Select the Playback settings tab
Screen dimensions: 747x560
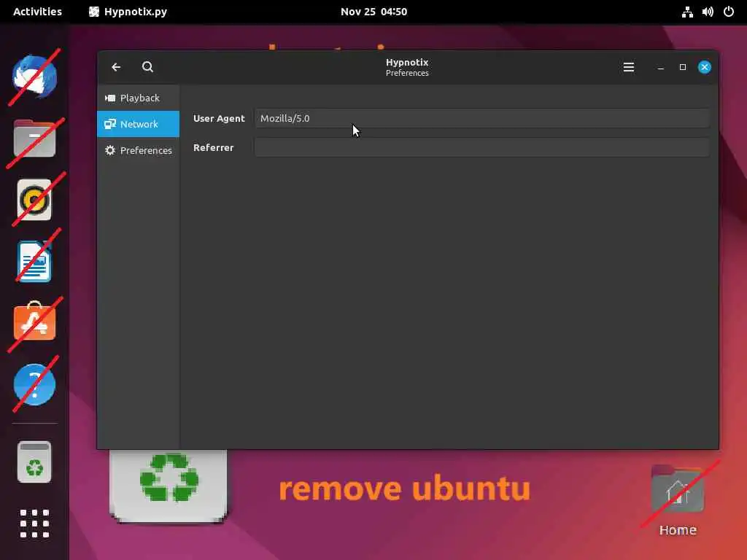(138, 98)
